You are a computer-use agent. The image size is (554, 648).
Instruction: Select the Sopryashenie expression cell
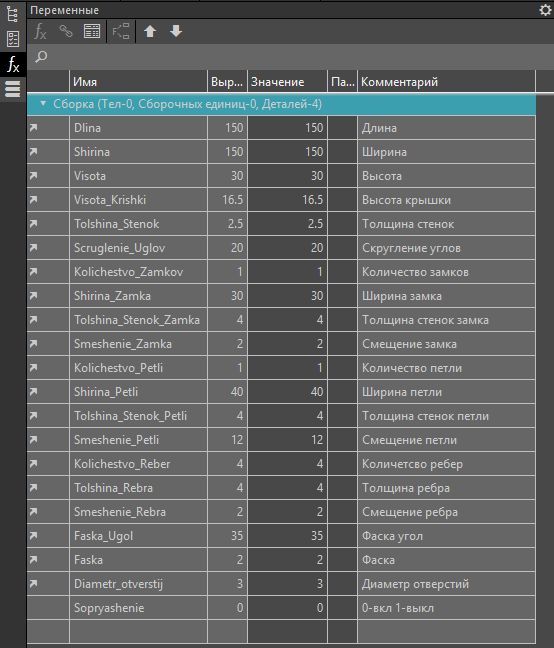click(x=227, y=608)
